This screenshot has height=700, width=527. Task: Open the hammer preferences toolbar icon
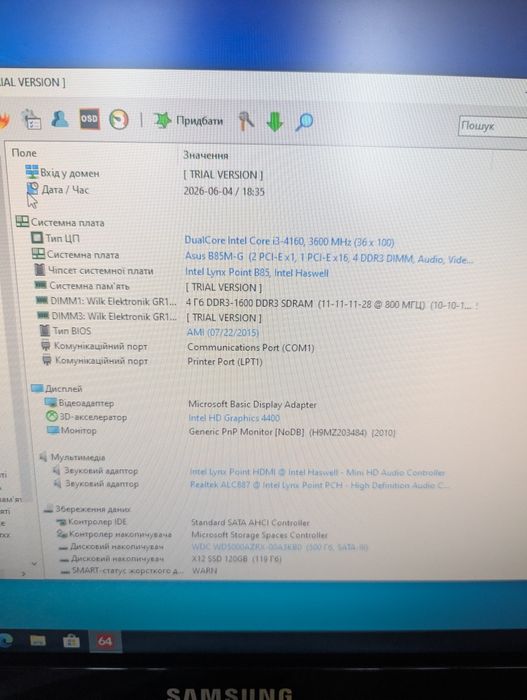246,121
